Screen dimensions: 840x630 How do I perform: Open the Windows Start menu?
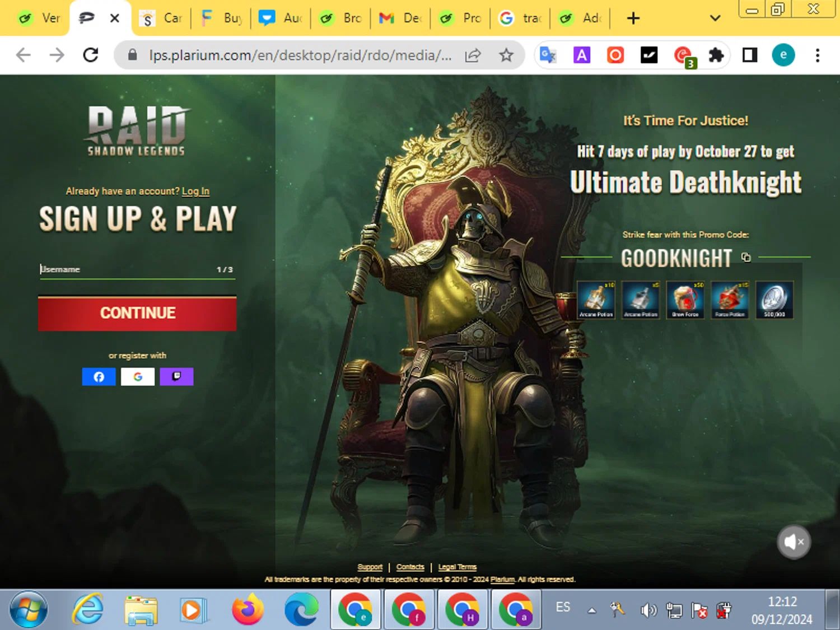[x=29, y=610]
